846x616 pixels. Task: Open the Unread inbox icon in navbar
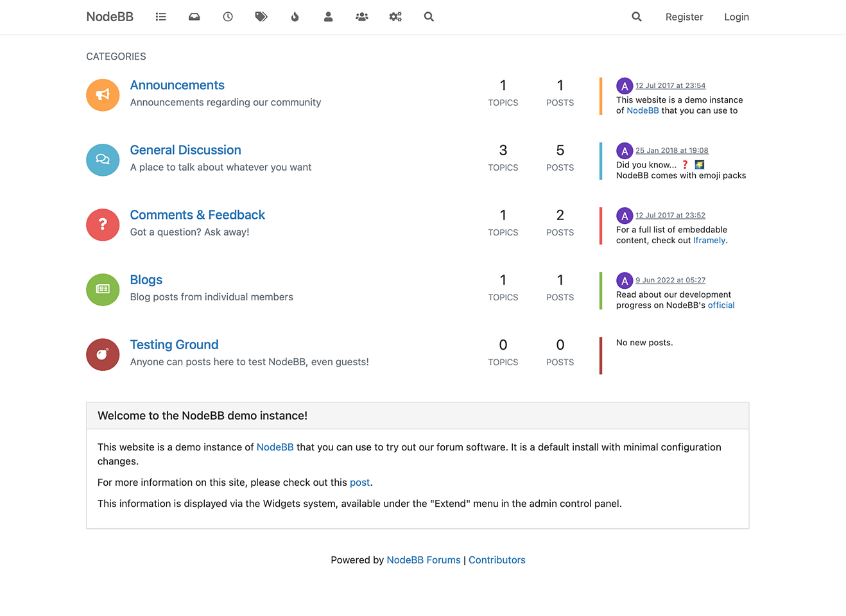194,17
